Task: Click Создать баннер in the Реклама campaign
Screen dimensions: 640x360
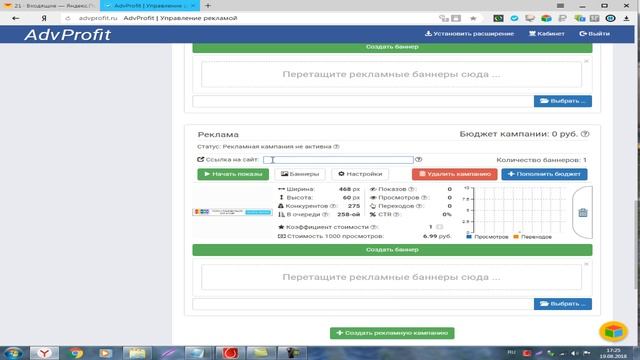Action: click(x=392, y=250)
